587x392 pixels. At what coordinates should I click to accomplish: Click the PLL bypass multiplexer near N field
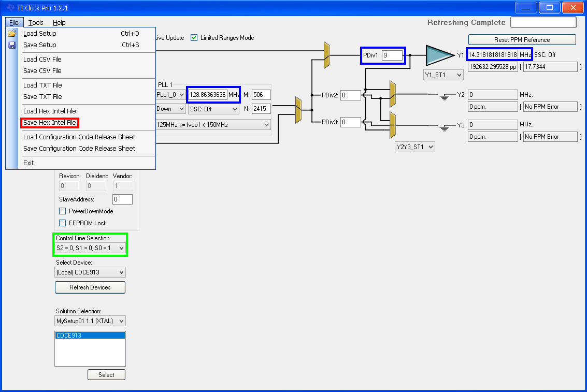tap(298, 110)
